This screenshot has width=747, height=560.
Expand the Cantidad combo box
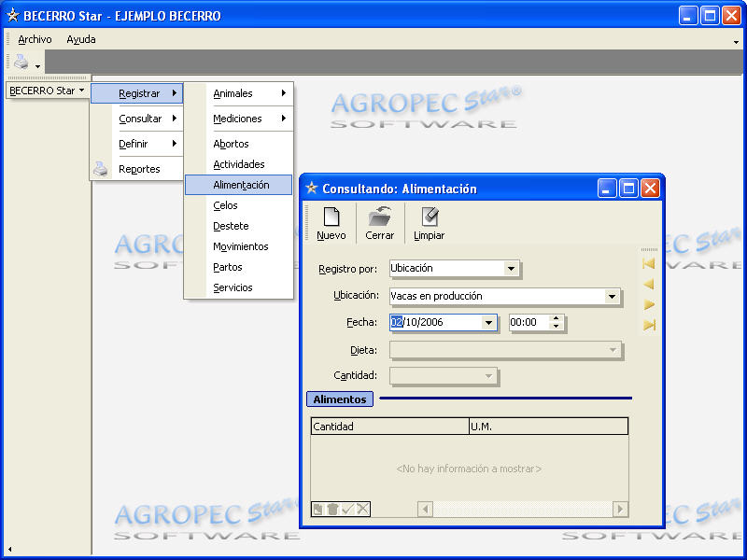point(488,376)
